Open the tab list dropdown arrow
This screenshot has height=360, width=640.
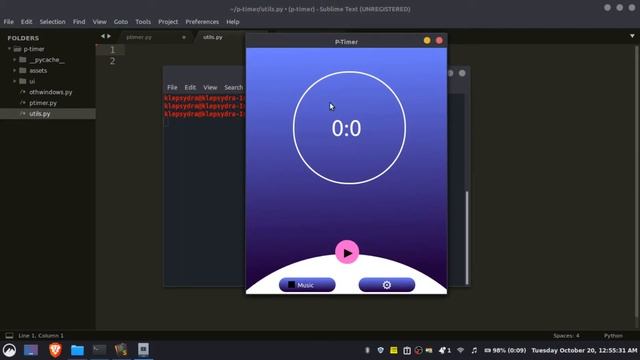pyautogui.click(x=632, y=36)
